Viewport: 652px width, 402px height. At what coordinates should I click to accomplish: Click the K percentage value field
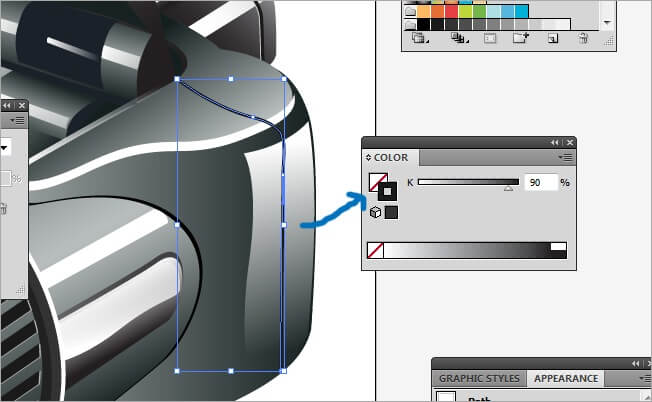(540, 183)
